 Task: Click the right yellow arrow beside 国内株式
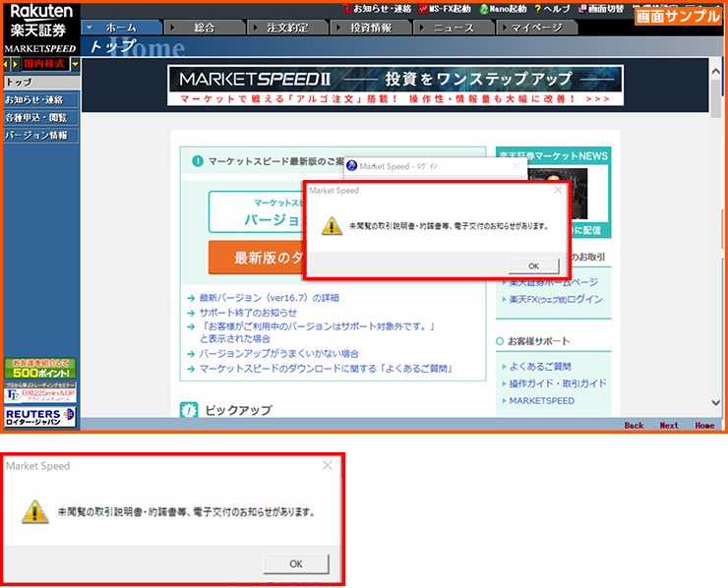pos(16,64)
